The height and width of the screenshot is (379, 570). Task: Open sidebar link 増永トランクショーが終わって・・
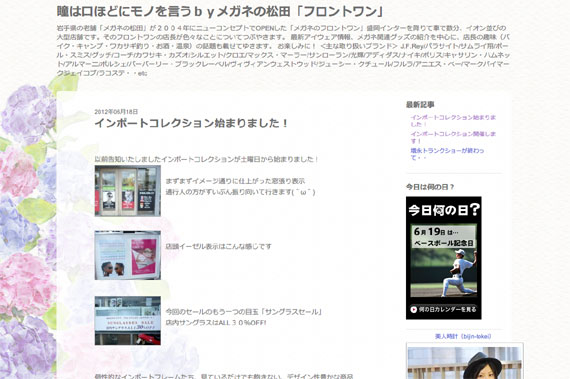pos(447,154)
